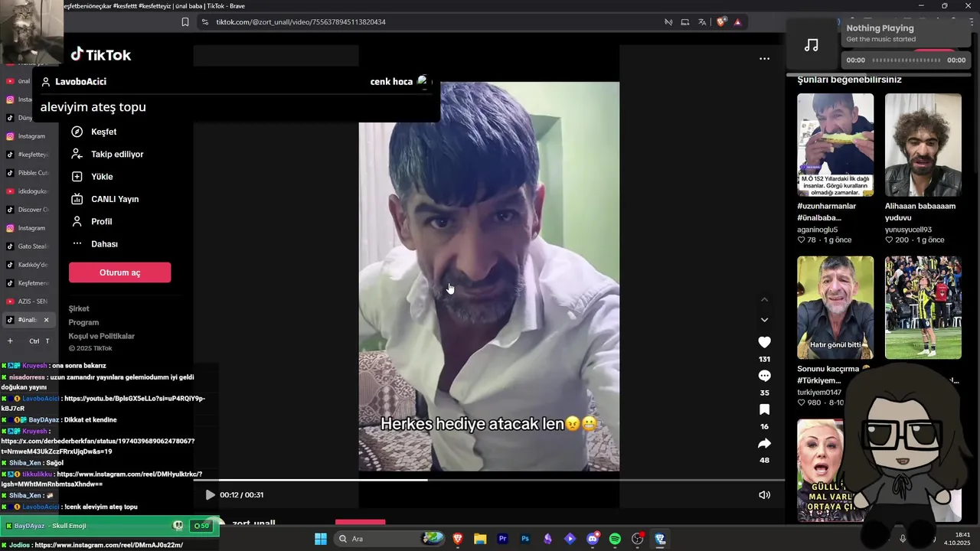Screen dimensions: 980x551
Task: Open CANLI Yayın live icon
Action: 77,199
